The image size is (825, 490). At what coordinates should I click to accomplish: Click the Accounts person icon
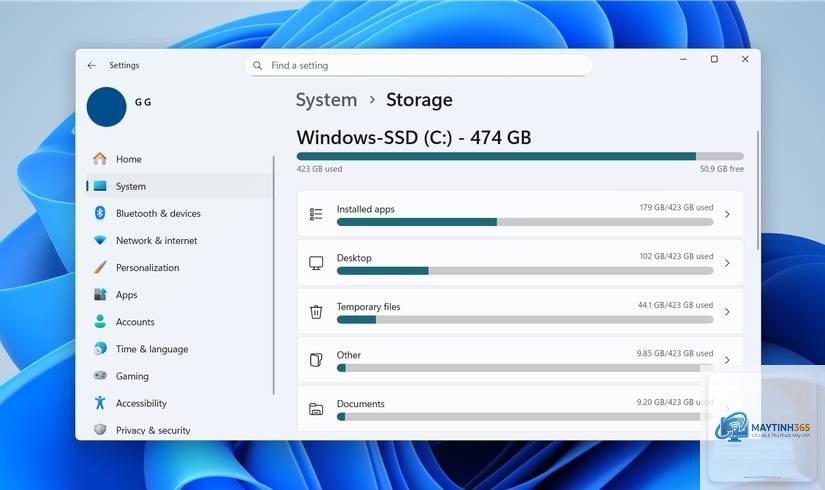coord(100,321)
